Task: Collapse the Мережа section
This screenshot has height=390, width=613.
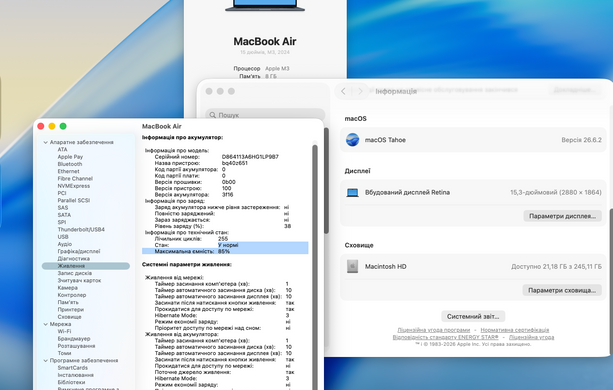Action: 45,324
